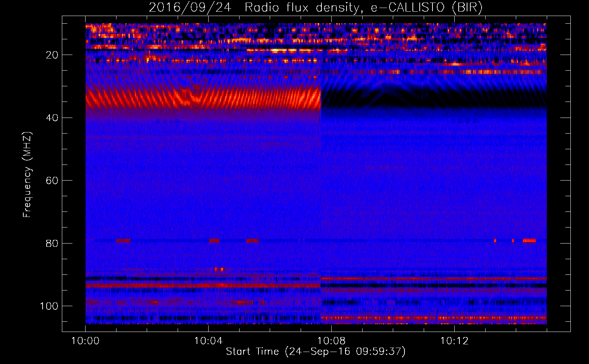Click the '10:04' time tick label
This screenshot has width=589, height=364.
pyautogui.click(x=208, y=341)
